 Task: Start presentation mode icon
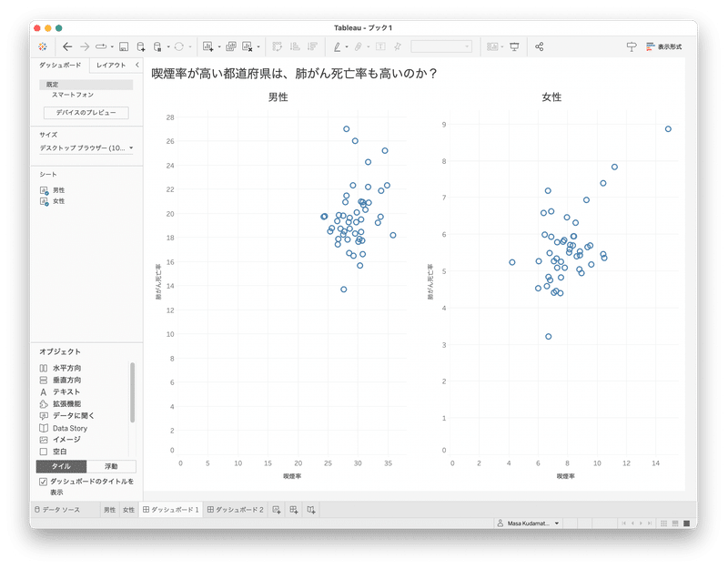click(514, 46)
